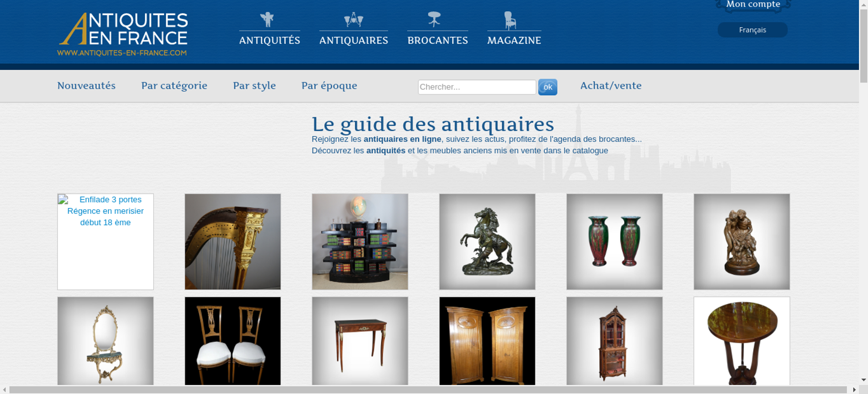Go to the Nouveautés section
Viewport: 868px width, 394px height.
pyautogui.click(x=86, y=85)
